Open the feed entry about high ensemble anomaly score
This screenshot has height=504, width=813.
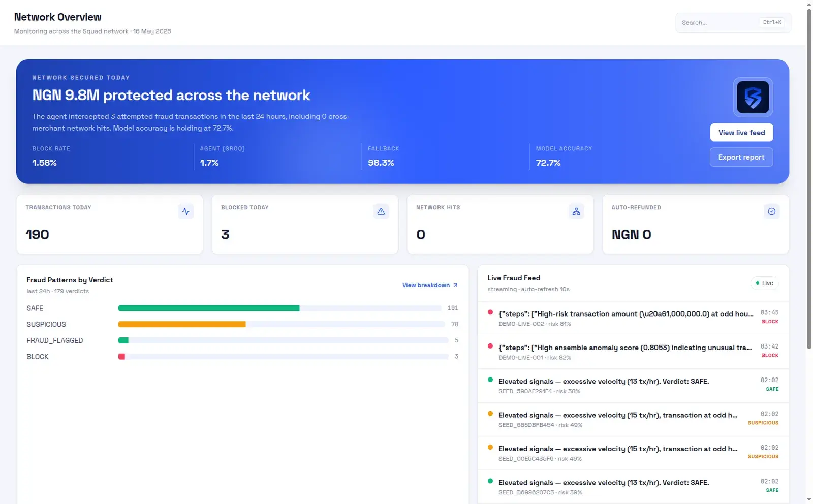pos(633,352)
